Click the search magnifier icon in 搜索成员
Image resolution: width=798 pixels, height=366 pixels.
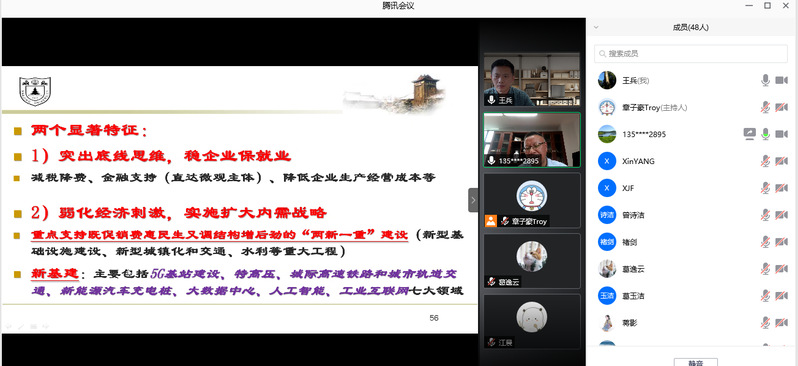603,53
